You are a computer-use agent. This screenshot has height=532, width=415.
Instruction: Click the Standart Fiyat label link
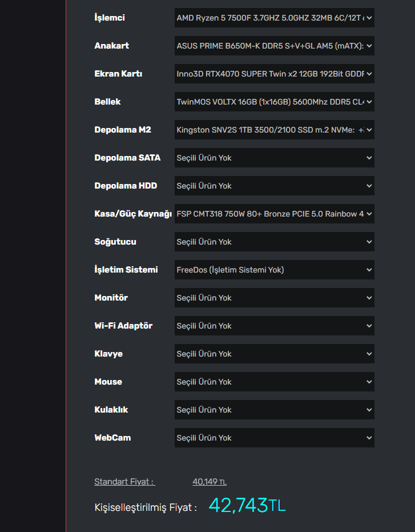tap(124, 482)
